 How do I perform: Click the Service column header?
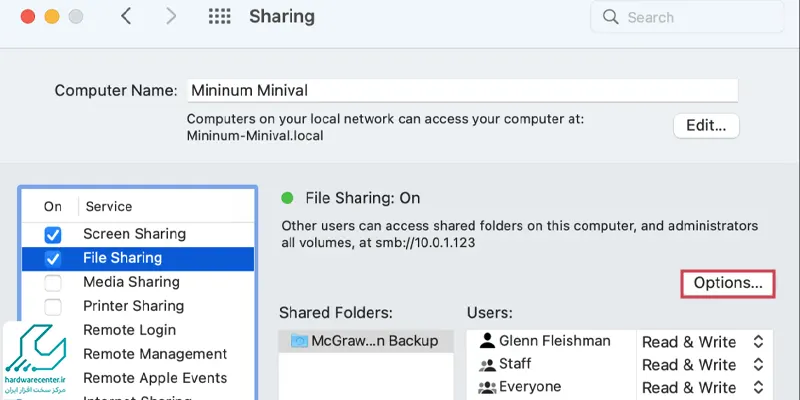click(109, 207)
